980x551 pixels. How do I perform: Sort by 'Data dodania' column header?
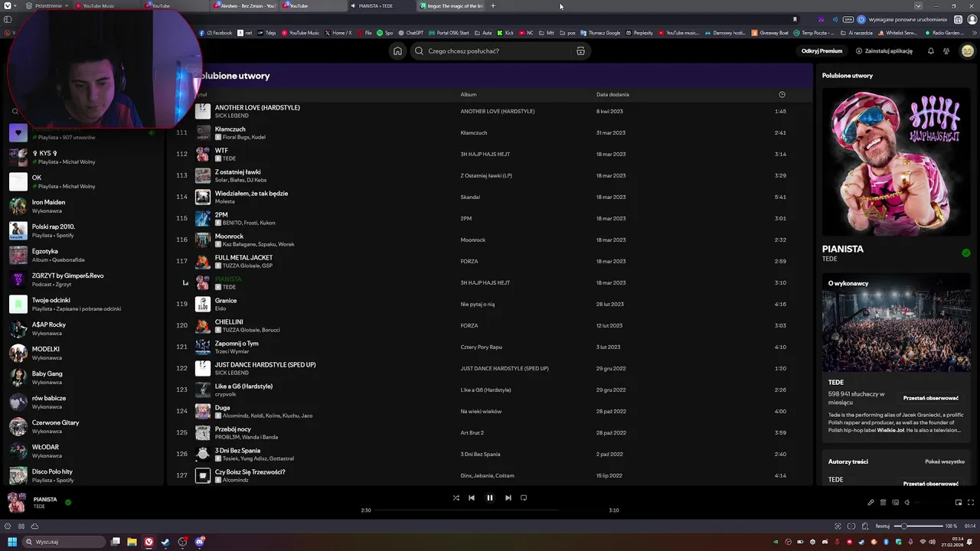pyautogui.click(x=612, y=94)
